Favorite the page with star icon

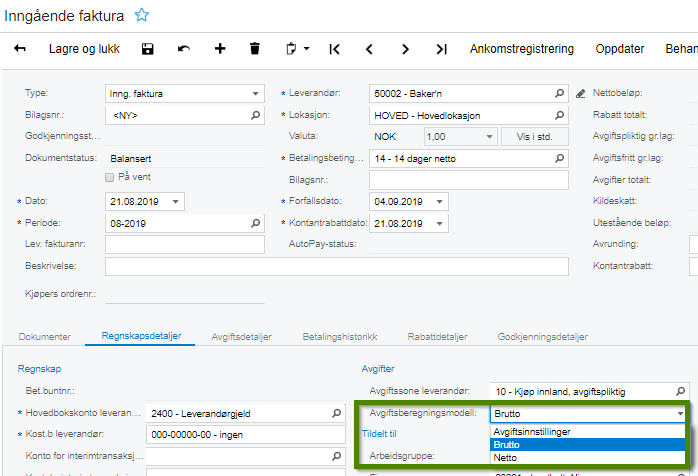[142, 15]
